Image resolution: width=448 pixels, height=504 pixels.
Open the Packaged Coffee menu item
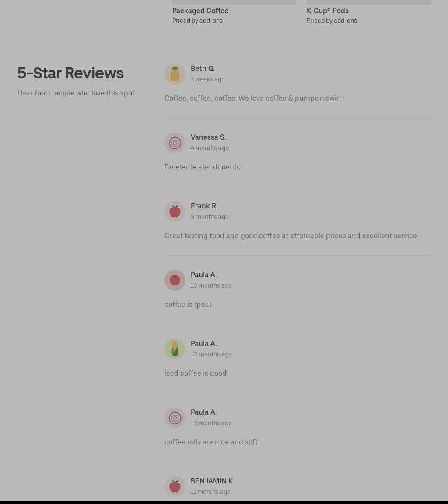click(200, 11)
